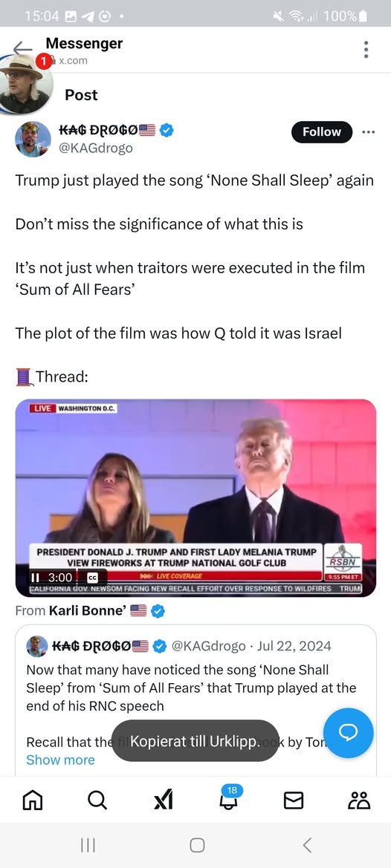Open Karli Bonne' video source link
The image size is (391, 868).
point(88,610)
